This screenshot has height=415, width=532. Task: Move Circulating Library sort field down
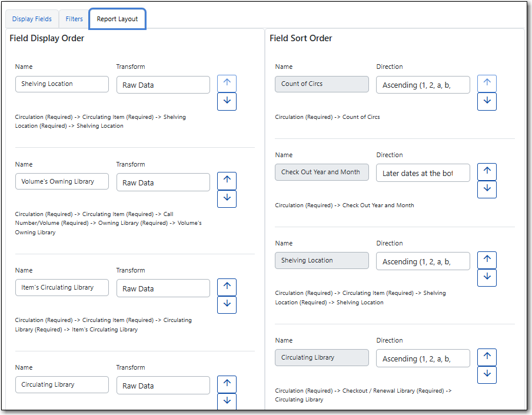[487, 374]
